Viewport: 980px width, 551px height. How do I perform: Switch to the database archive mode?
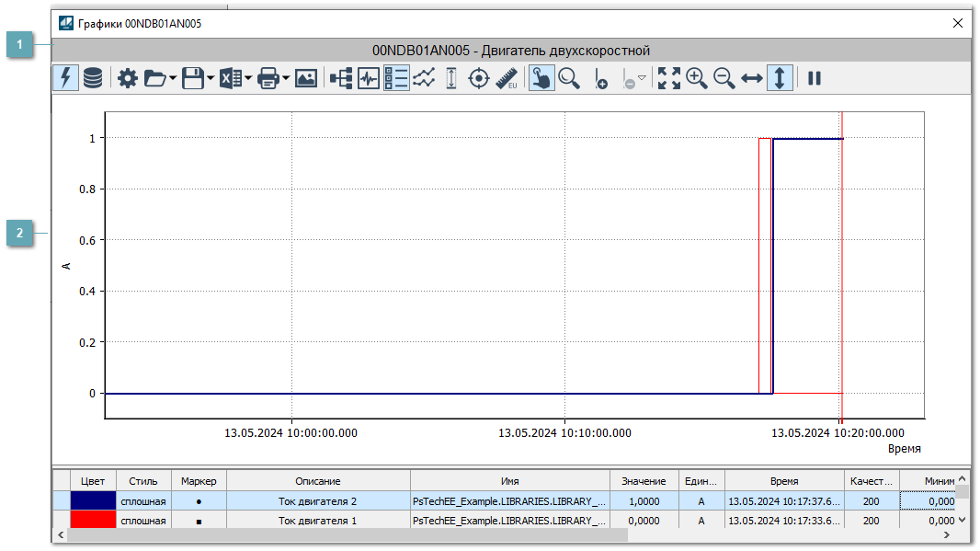[93, 79]
